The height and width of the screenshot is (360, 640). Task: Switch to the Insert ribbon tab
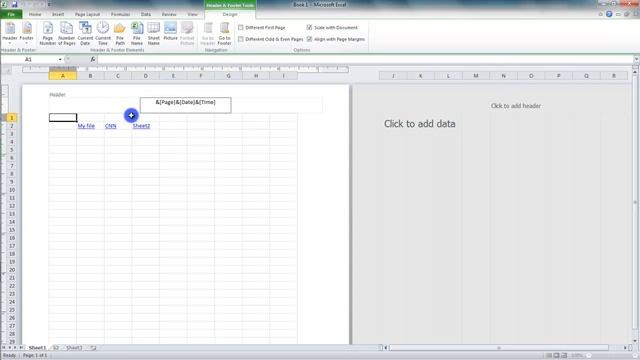tap(58, 14)
